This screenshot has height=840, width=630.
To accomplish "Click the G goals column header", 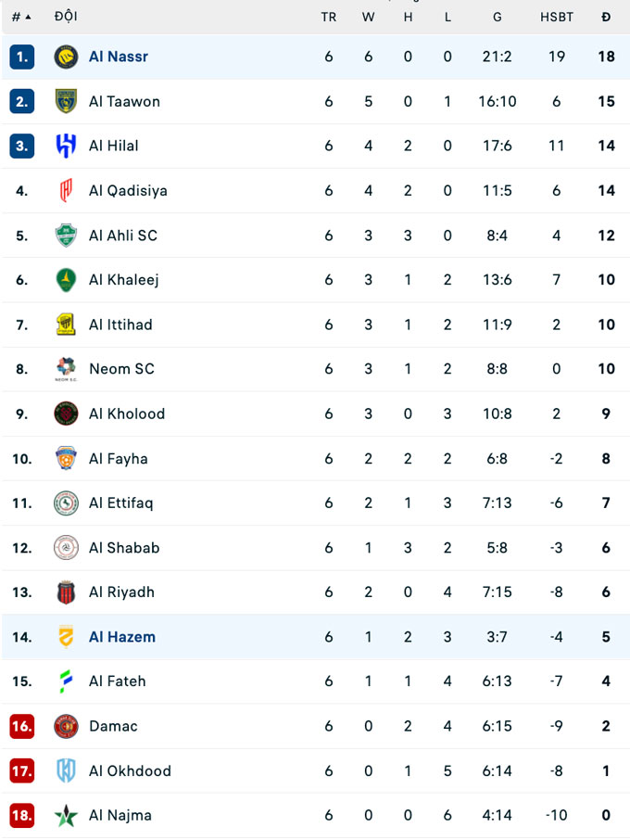I will (498, 17).
